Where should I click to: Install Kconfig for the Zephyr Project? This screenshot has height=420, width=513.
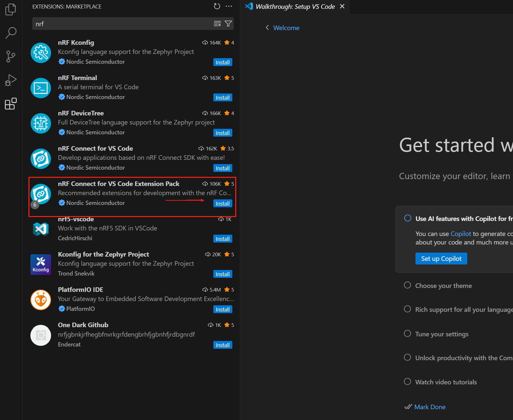point(222,274)
